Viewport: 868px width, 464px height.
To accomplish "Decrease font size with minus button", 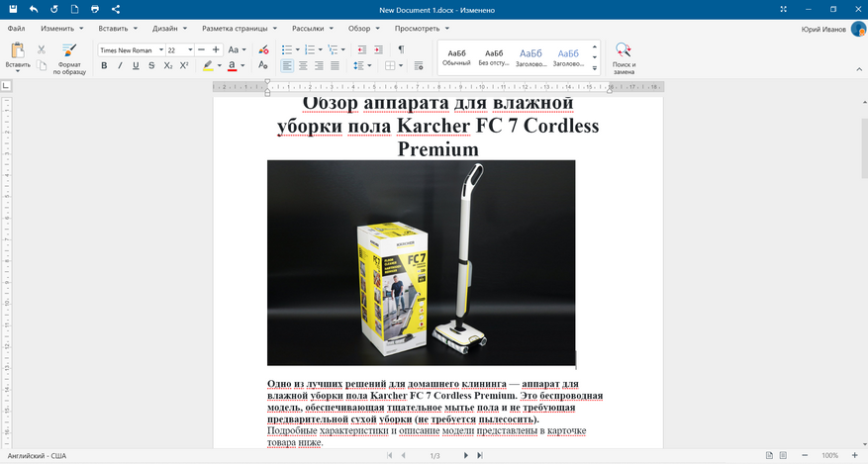I will 202,49.
